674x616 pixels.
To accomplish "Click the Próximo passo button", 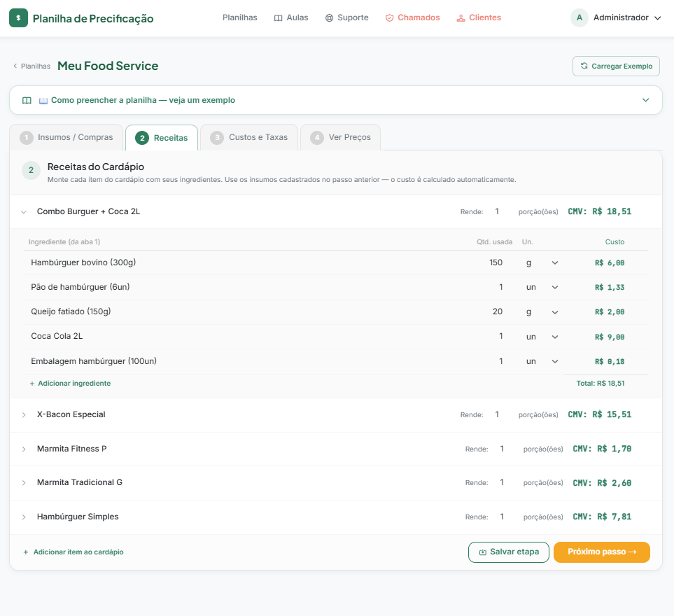I will 602,552.
